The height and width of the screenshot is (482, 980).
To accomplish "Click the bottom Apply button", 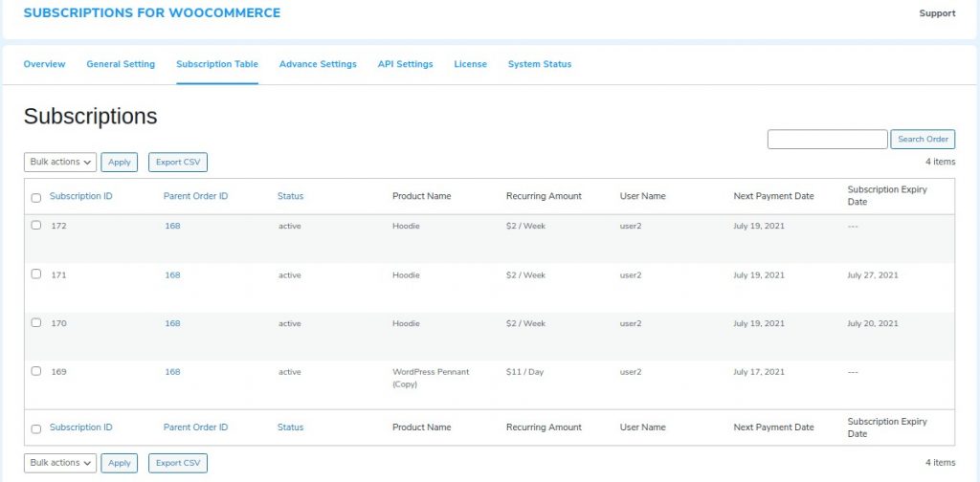I will 120,463.
